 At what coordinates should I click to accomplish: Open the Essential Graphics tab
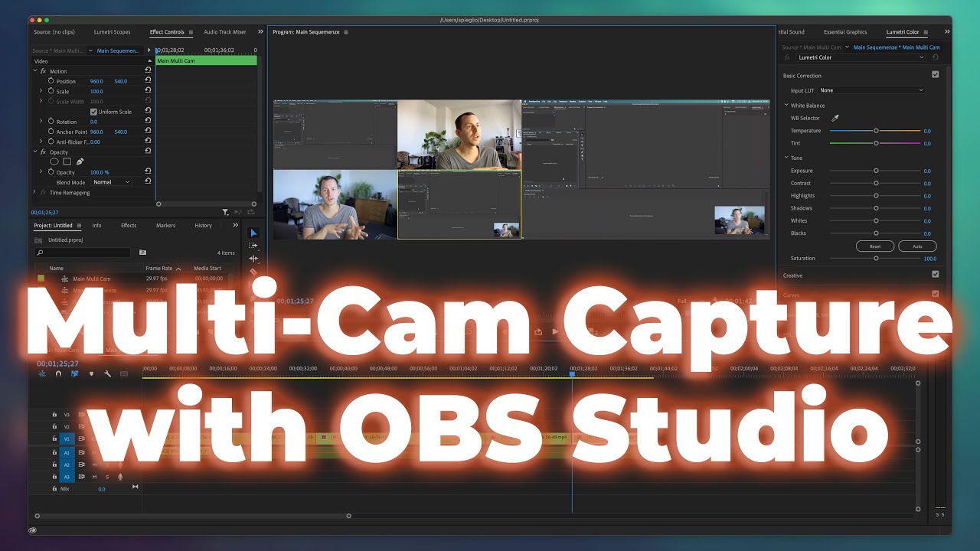coord(845,32)
